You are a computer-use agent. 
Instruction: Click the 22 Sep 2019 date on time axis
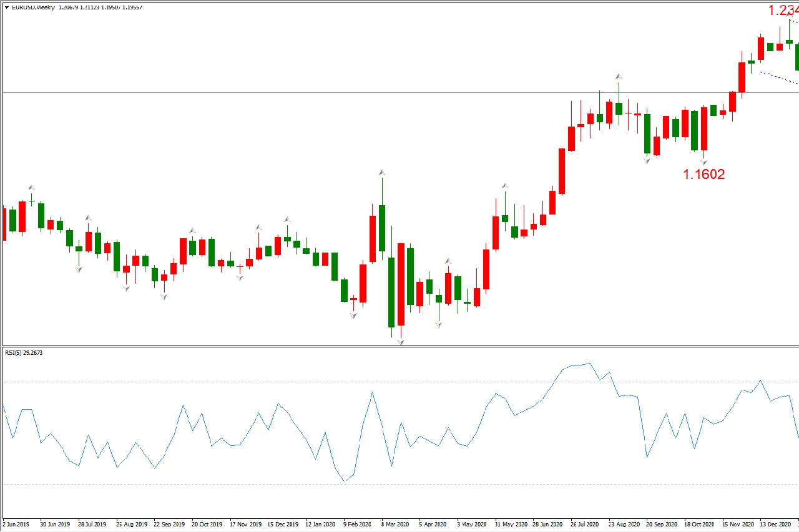[169, 525]
